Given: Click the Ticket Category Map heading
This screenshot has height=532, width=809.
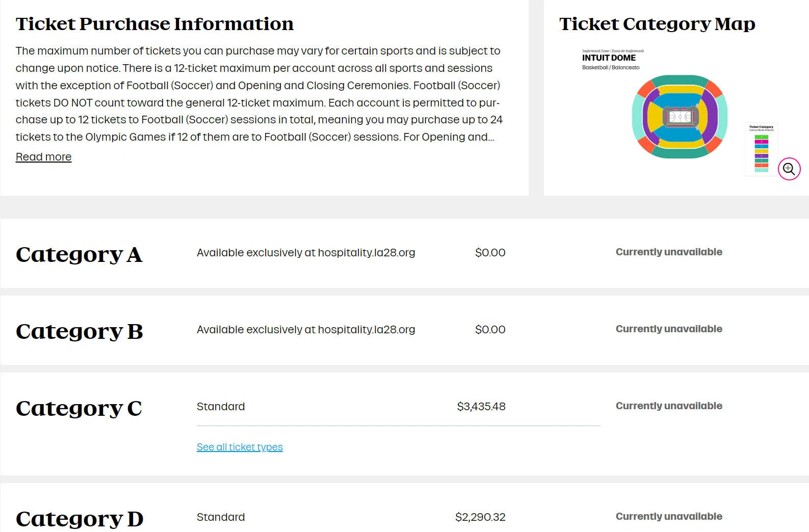Looking at the screenshot, I should tap(657, 24).
